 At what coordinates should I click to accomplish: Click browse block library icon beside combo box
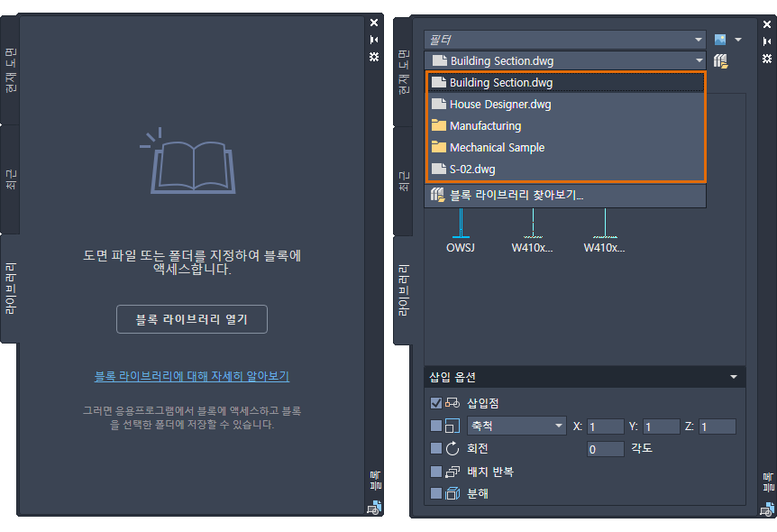(x=721, y=61)
